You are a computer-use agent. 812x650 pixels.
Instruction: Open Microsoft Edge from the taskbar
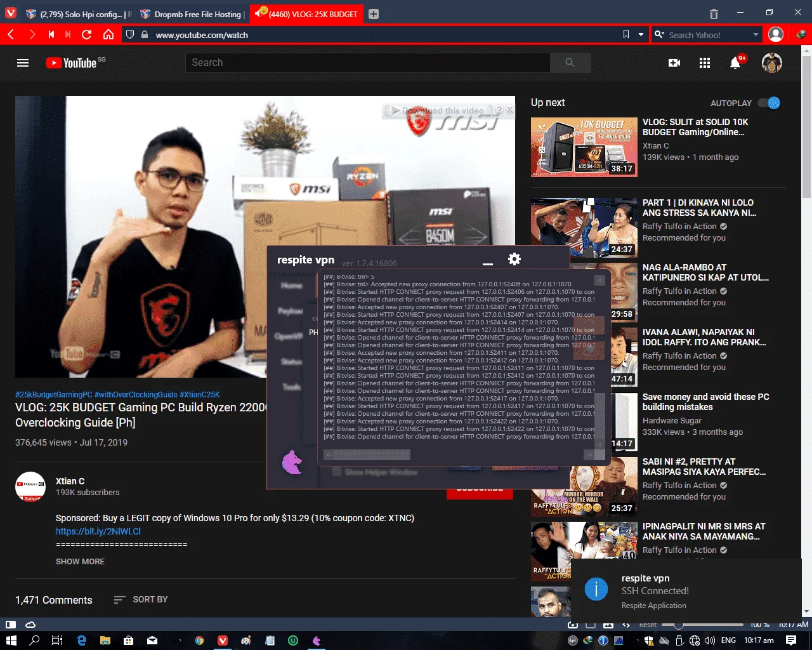coord(81,640)
